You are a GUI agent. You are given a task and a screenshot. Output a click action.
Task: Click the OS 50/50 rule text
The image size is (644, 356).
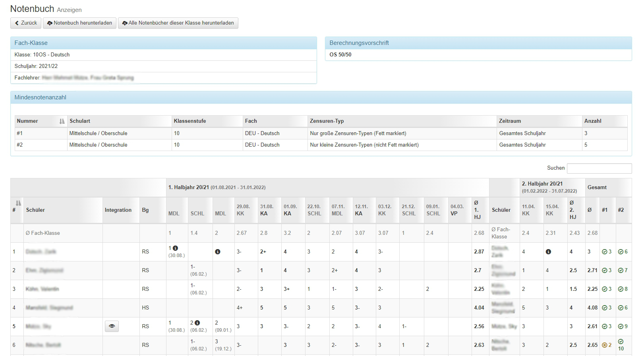point(340,55)
